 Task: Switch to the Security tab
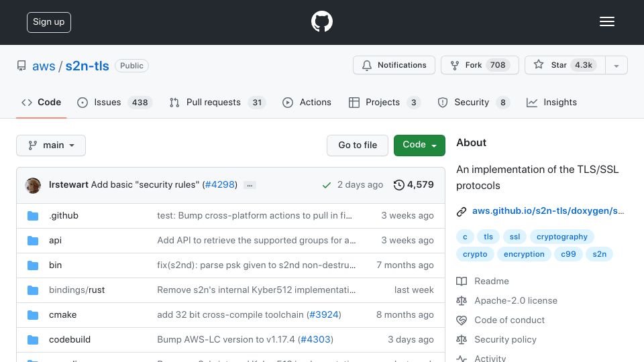474,102
